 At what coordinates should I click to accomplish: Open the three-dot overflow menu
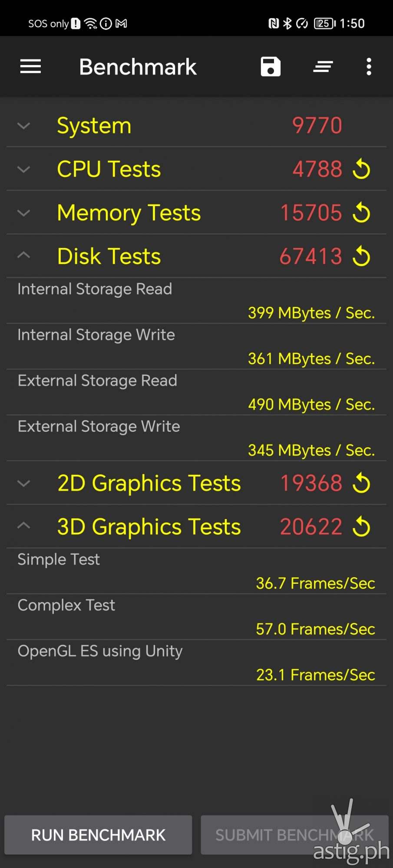click(x=369, y=67)
